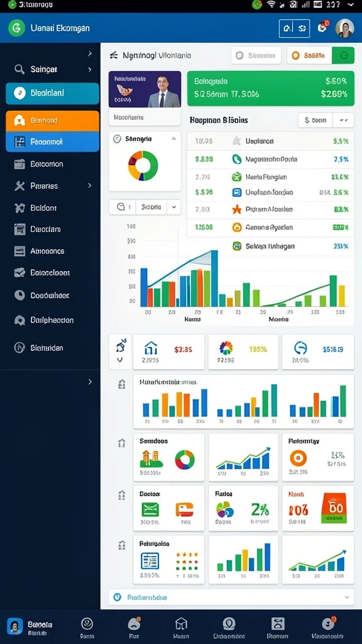Toggle the radio circle next to Stangria
The image size is (362, 644).
(116, 139)
